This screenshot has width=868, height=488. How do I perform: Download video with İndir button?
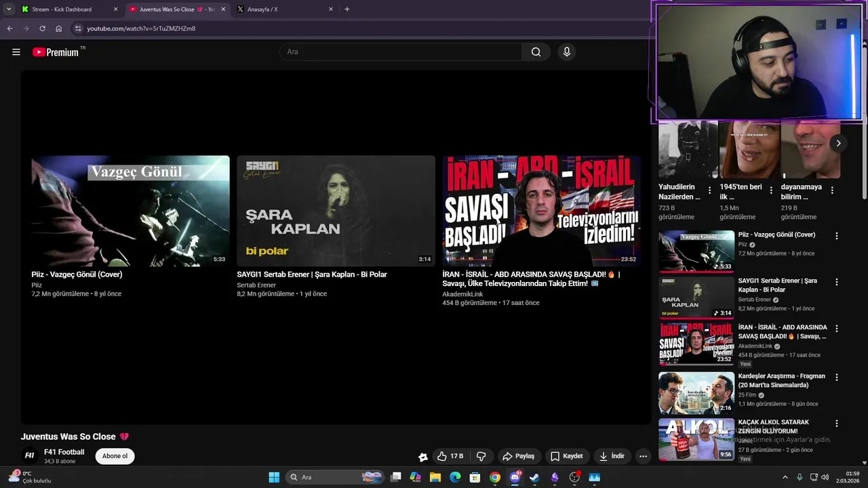point(612,456)
